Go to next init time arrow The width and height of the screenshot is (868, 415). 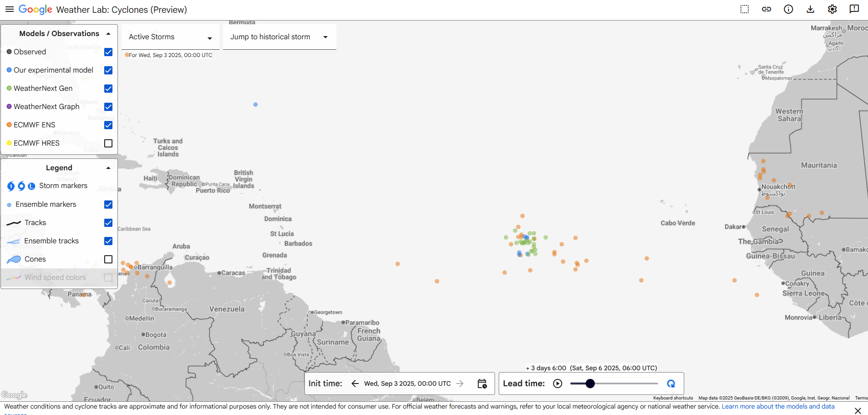click(x=460, y=383)
